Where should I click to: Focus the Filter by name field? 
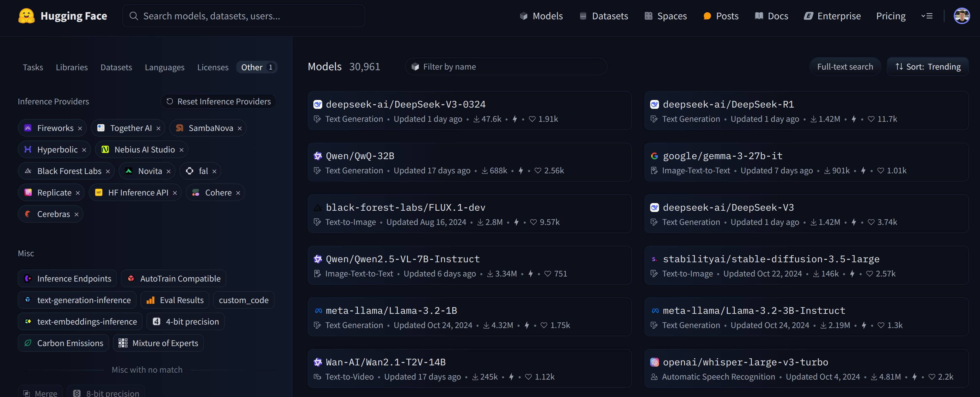tap(506, 67)
